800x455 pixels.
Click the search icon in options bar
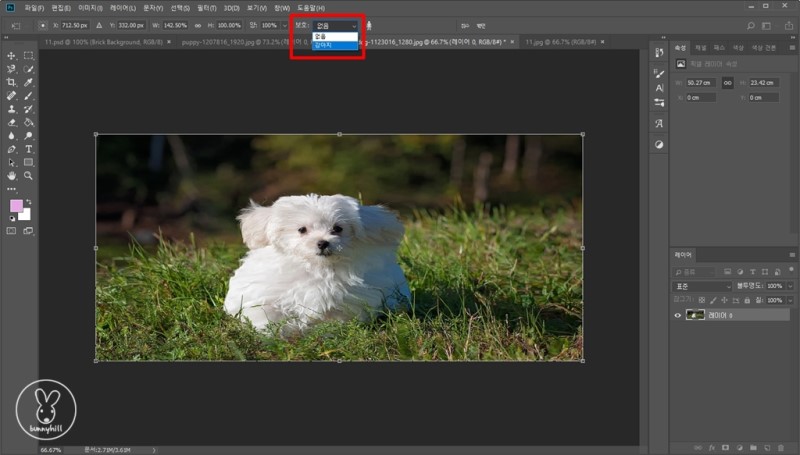751,25
